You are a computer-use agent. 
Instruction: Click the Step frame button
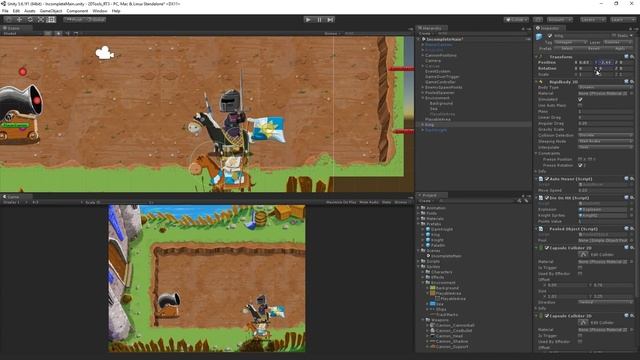tap(330, 20)
